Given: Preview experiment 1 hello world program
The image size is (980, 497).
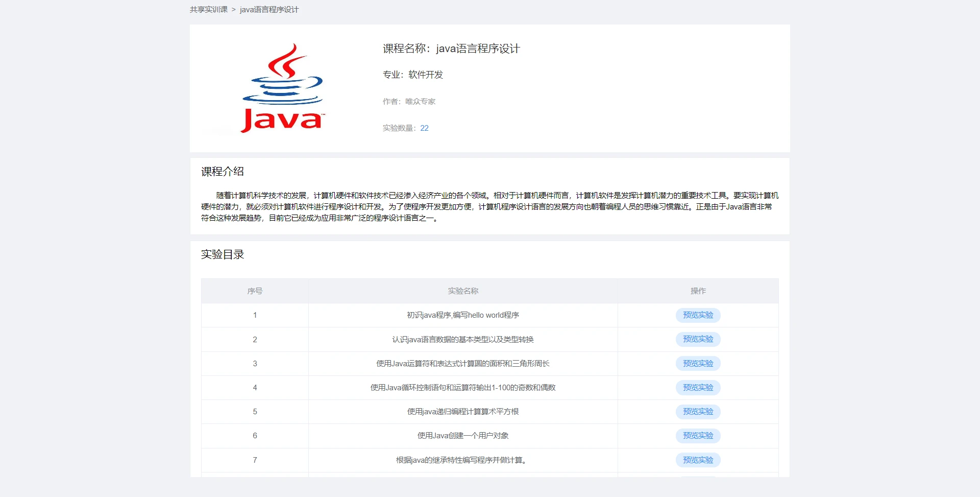Looking at the screenshot, I should [x=698, y=315].
